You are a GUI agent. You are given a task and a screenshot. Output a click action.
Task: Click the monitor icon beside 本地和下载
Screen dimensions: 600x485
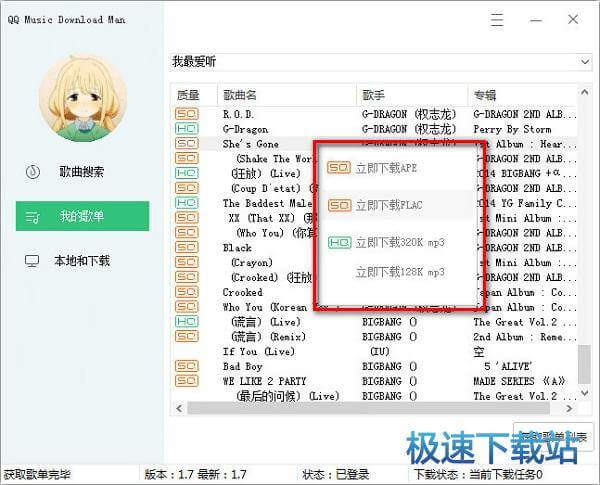click(32, 261)
